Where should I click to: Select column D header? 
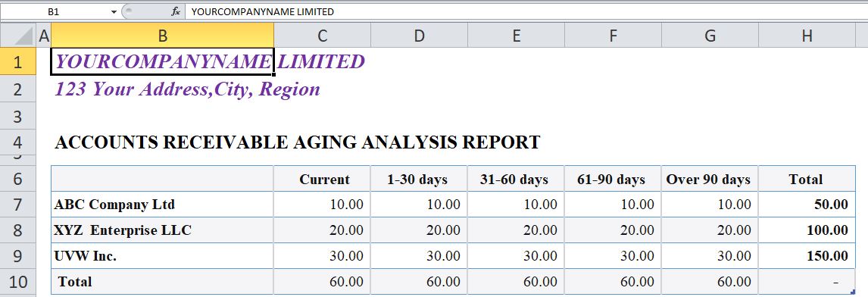point(419,36)
